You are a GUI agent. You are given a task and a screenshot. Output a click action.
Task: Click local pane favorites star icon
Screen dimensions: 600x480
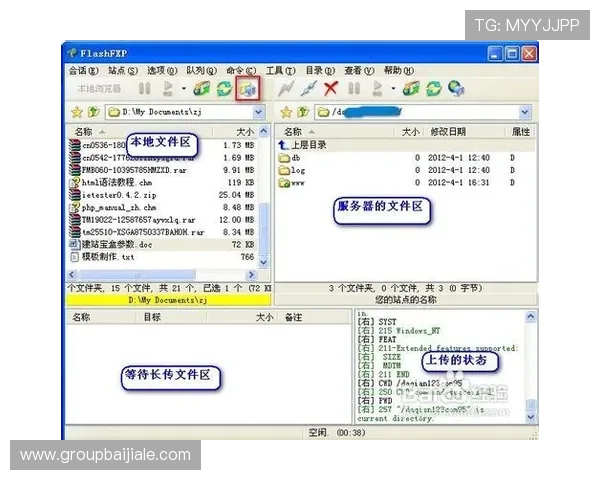77,112
